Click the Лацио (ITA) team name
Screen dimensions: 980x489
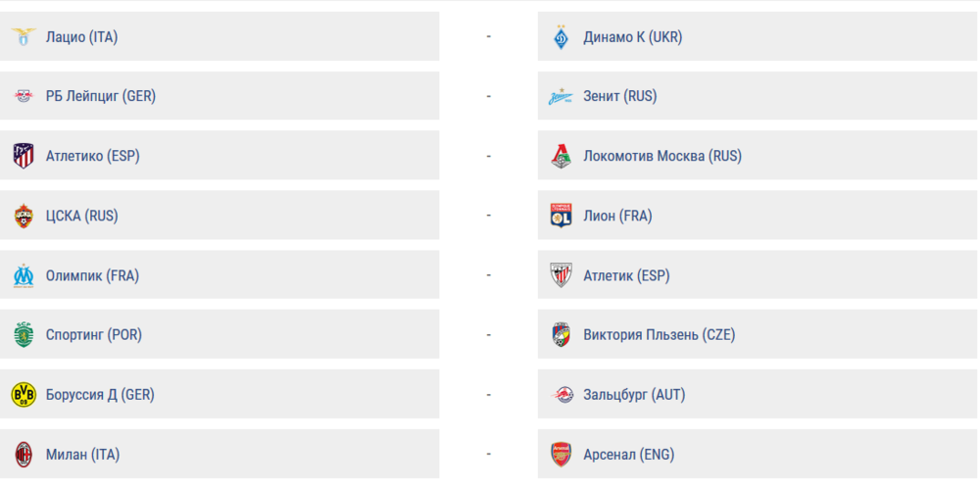tap(81, 37)
